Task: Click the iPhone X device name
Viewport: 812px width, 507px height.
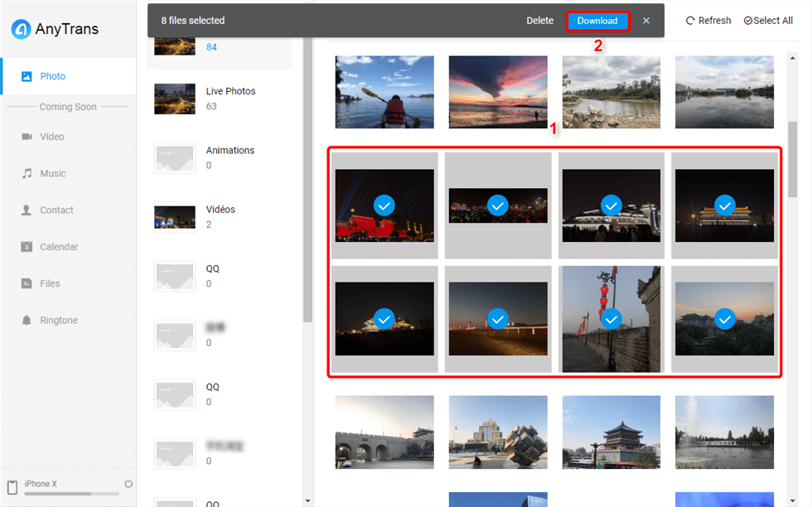Action: (x=41, y=484)
